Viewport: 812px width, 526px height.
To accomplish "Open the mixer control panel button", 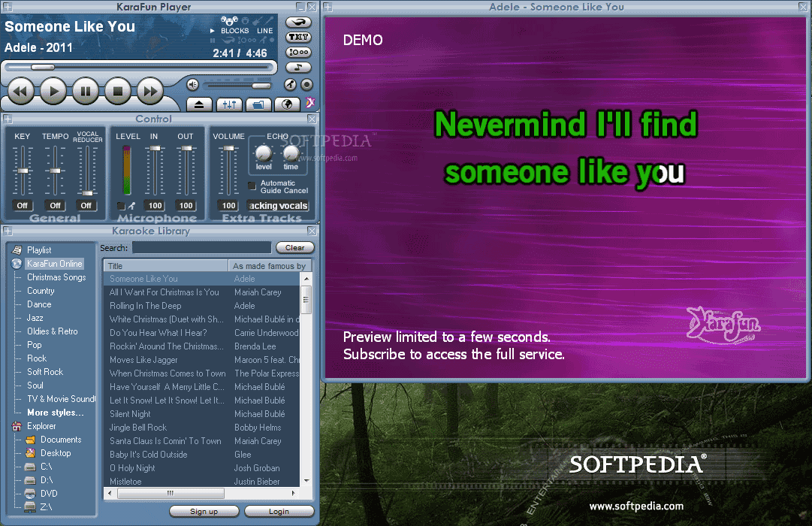I will 229,104.
